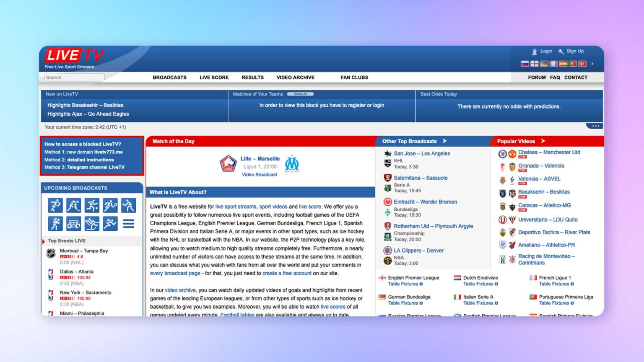
Task: Open Telegram channel LiveTV link
Action: tap(96, 167)
